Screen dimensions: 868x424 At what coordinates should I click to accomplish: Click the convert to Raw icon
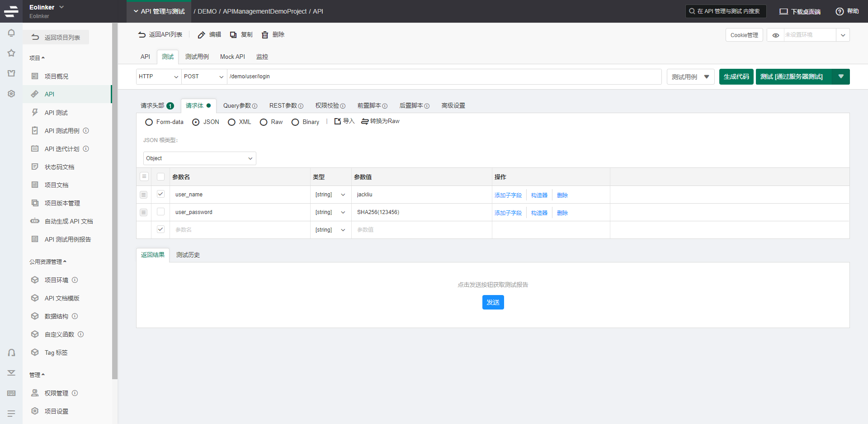point(365,121)
